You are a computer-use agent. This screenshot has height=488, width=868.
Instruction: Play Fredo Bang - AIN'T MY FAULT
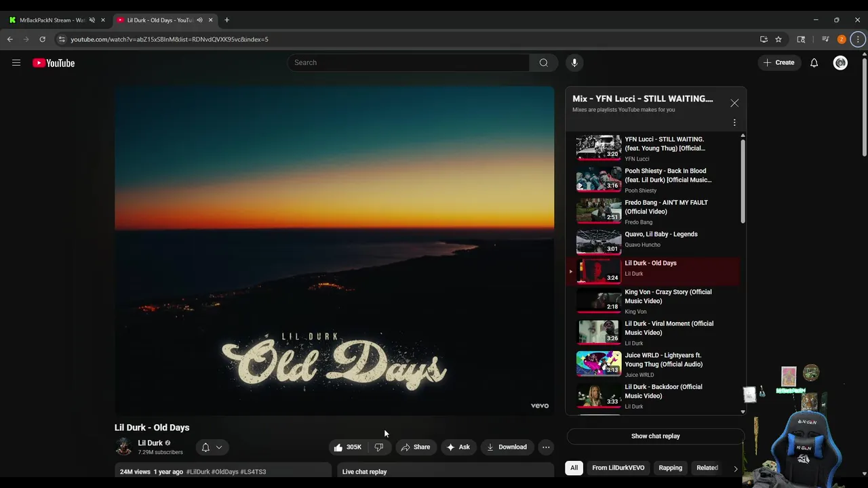[654, 211]
